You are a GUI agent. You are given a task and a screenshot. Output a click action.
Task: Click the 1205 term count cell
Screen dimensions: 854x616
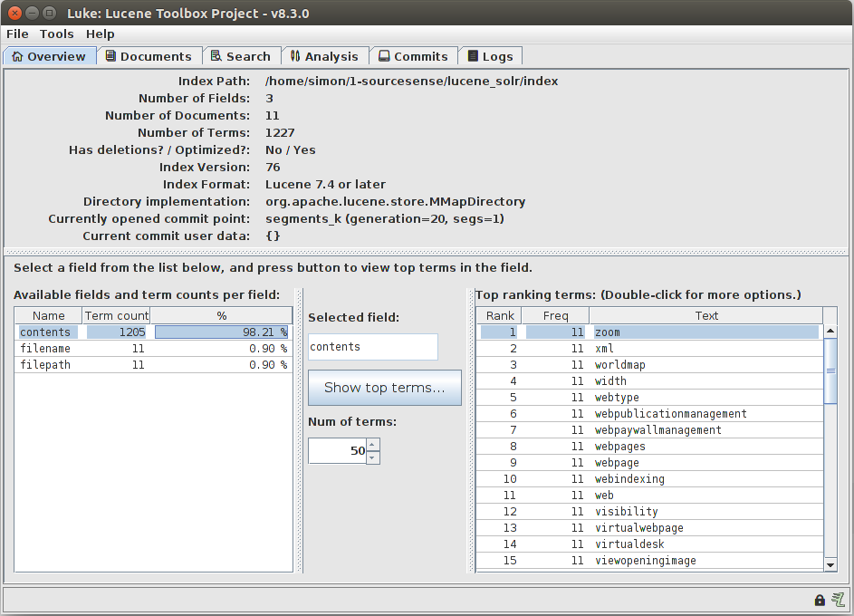[x=117, y=332]
